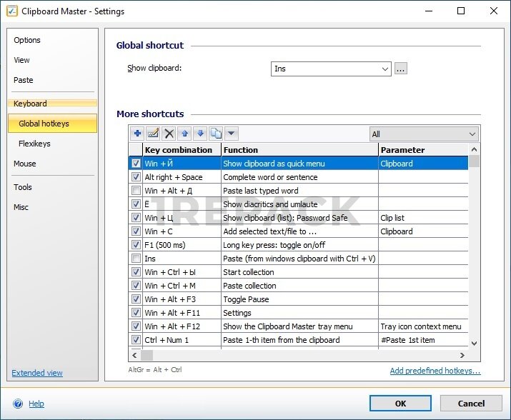Uncheck the Alt right + Space checkbox
The width and height of the screenshot is (511, 420).
pyautogui.click(x=136, y=177)
